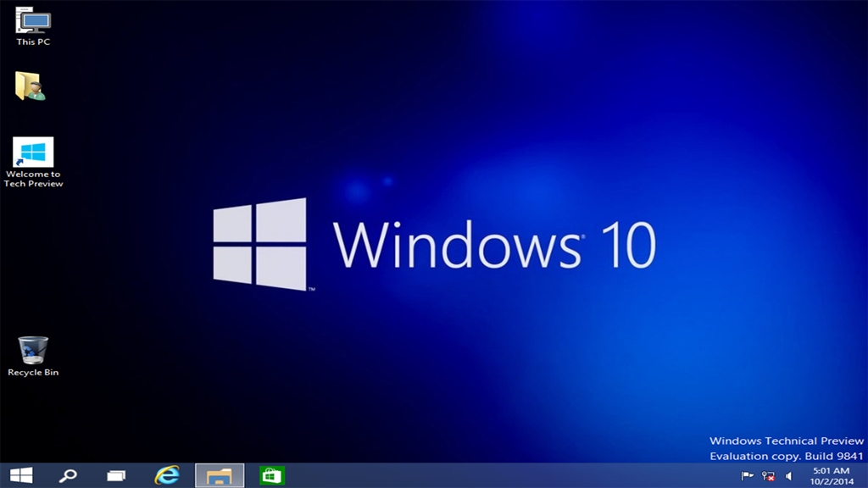The width and height of the screenshot is (868, 488).
Task: Select the "This PC" icon label
Action: (x=33, y=42)
